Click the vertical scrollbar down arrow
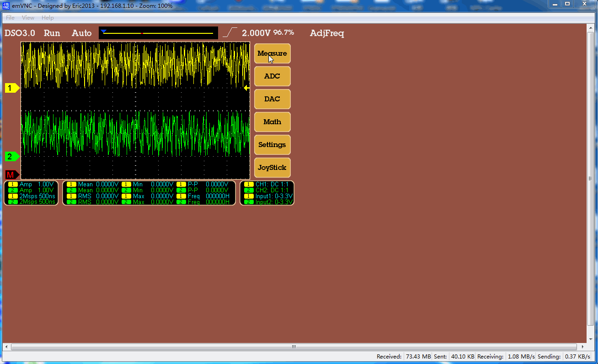 tap(590, 340)
